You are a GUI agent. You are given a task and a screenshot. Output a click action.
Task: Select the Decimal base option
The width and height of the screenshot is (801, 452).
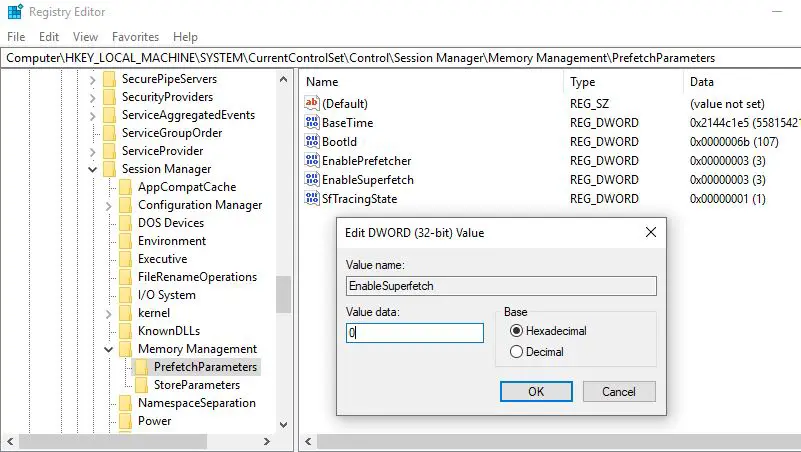coord(537,351)
